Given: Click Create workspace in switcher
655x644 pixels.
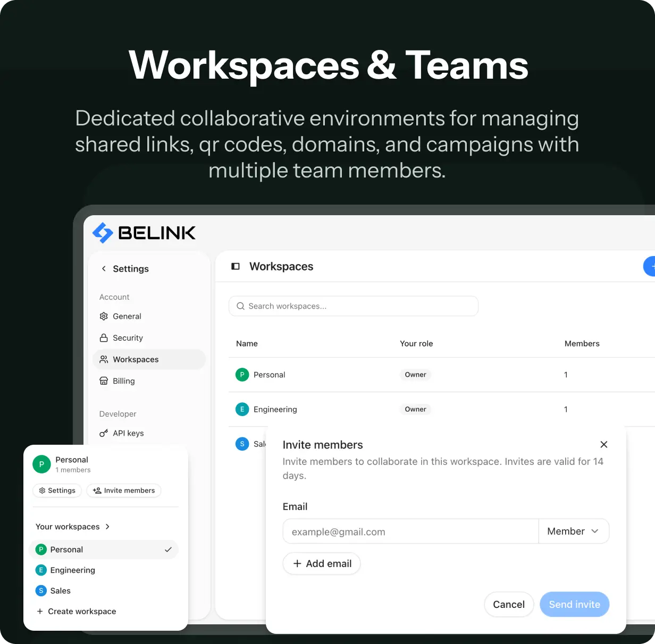Looking at the screenshot, I should click(x=104, y=612).
